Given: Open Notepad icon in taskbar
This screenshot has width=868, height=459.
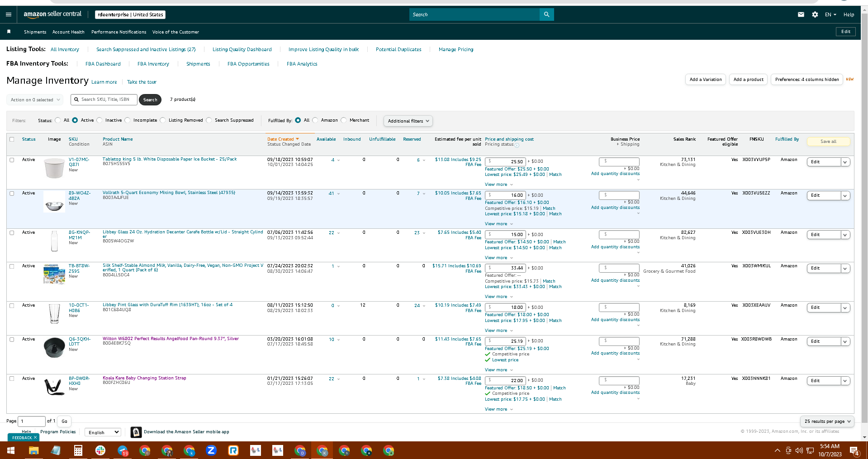Looking at the screenshot, I should (56, 450).
